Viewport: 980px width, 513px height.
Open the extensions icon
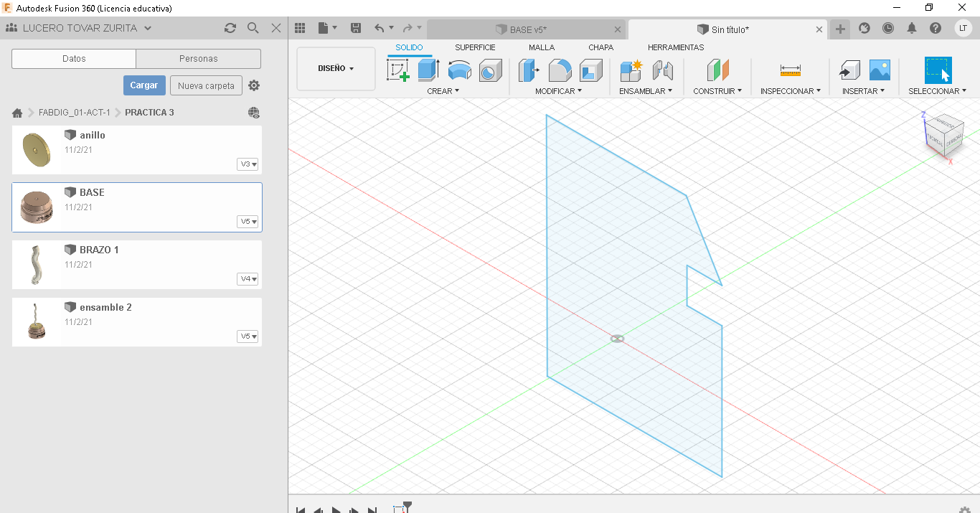[x=864, y=28]
